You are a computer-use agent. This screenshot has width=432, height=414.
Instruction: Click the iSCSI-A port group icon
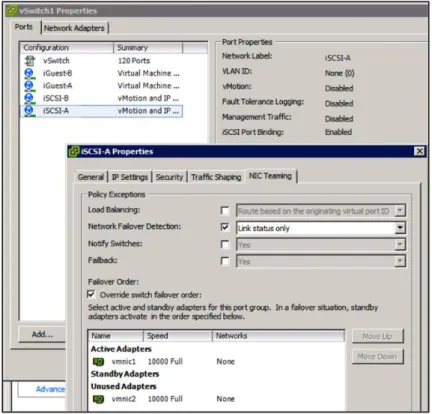(29, 111)
